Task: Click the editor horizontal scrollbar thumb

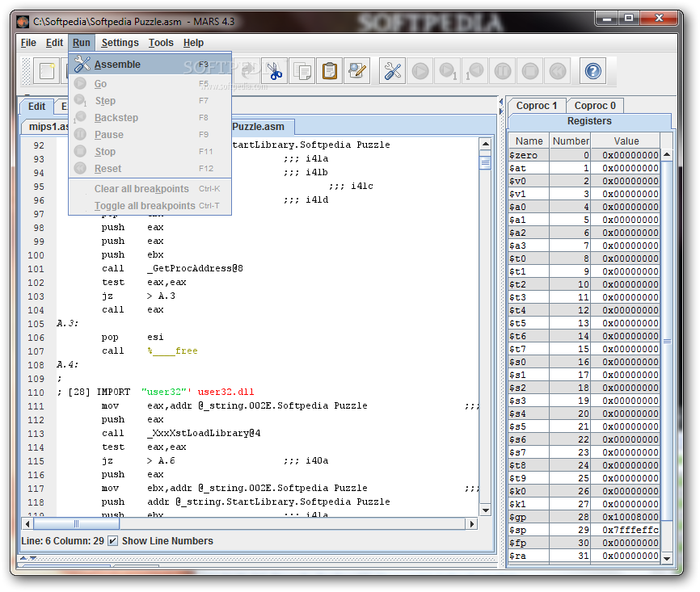Action: pyautogui.click(x=76, y=523)
